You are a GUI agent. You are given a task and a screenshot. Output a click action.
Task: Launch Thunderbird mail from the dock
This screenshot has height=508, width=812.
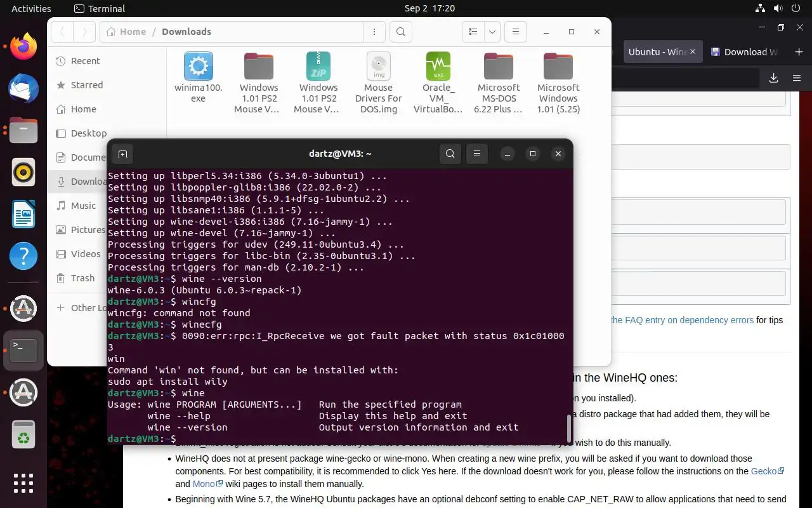click(23, 88)
